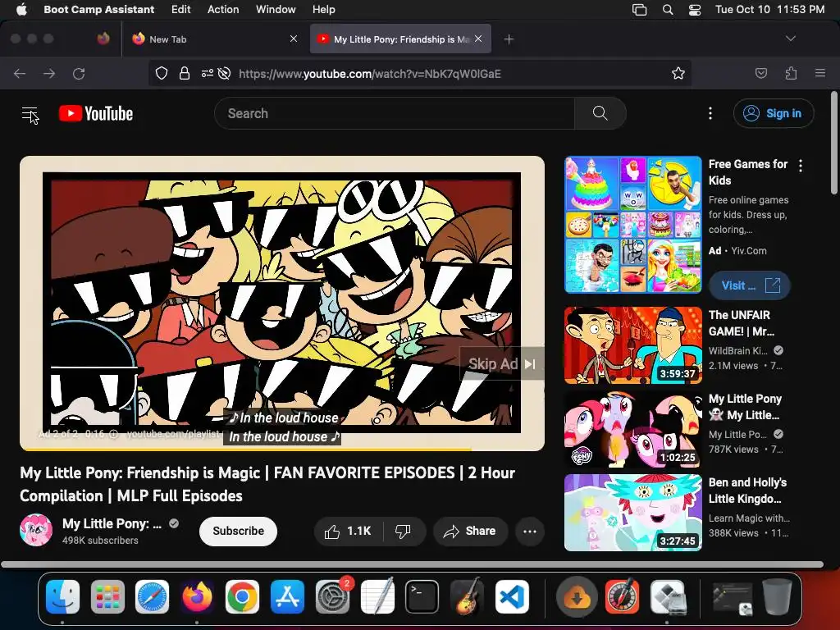Close the My Little Pony tab
Image resolution: width=840 pixels, height=630 pixels.
[x=478, y=39]
